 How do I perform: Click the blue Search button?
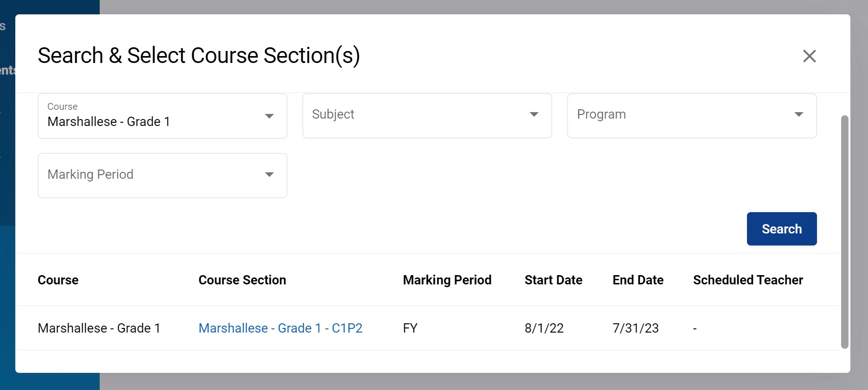pyautogui.click(x=781, y=229)
